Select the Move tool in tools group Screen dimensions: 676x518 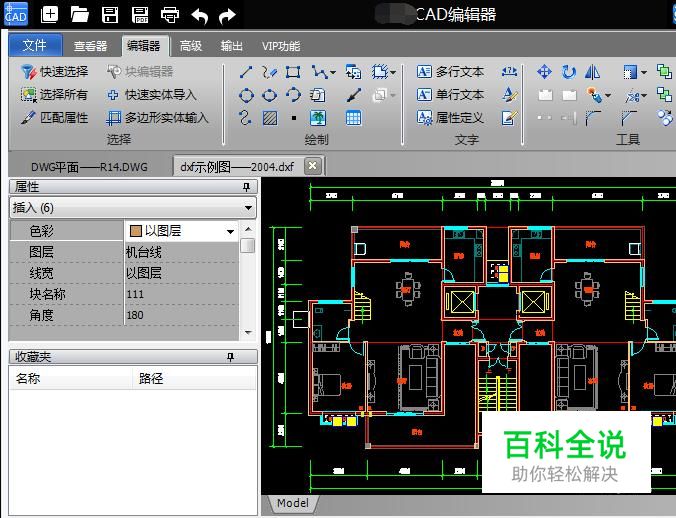pyautogui.click(x=545, y=72)
